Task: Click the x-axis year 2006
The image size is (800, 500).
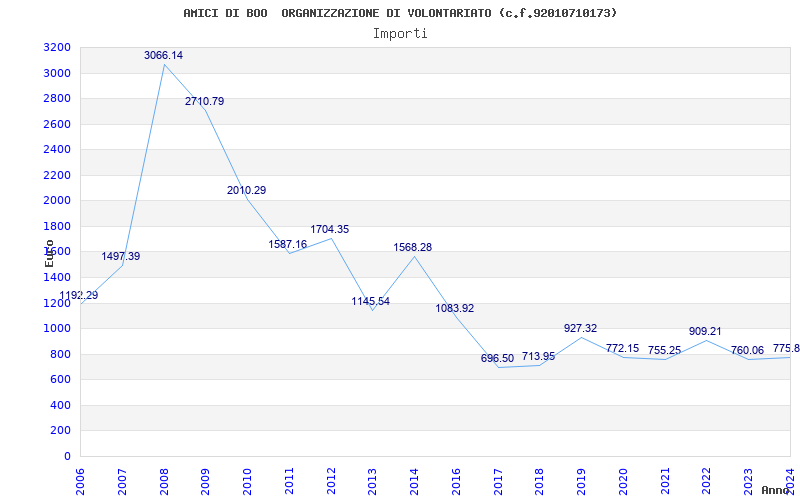Action: click(x=80, y=482)
